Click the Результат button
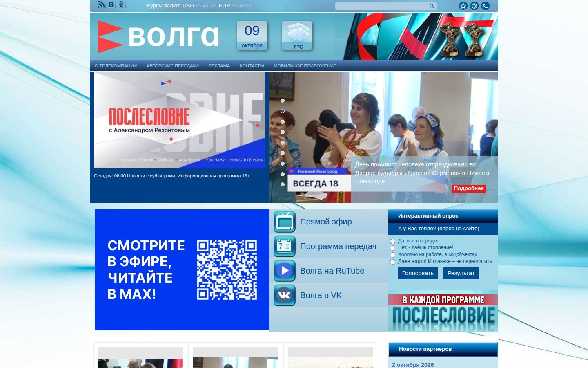 click(461, 273)
